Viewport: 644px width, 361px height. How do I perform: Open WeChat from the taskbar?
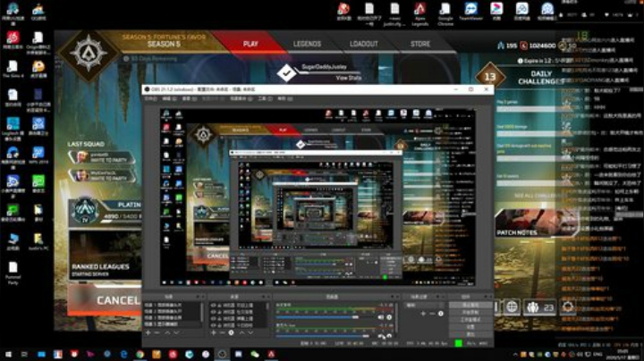[255, 354]
